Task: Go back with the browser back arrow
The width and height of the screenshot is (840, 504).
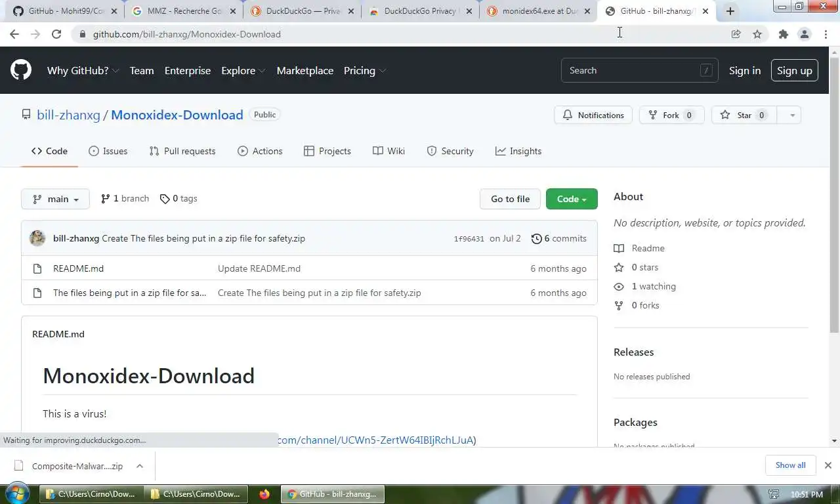Action: pyautogui.click(x=14, y=34)
